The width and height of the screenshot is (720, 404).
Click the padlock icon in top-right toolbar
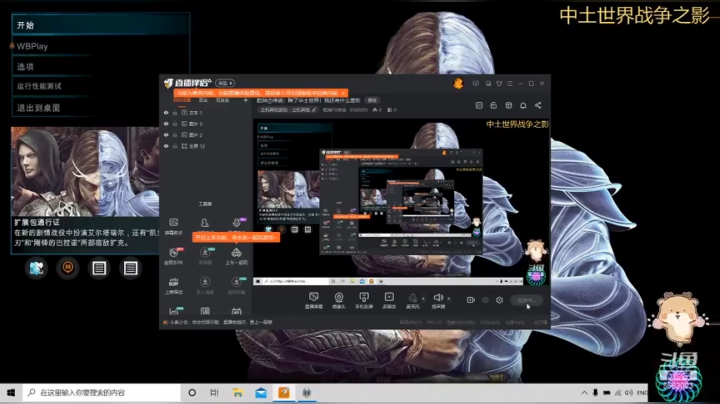pos(494,105)
